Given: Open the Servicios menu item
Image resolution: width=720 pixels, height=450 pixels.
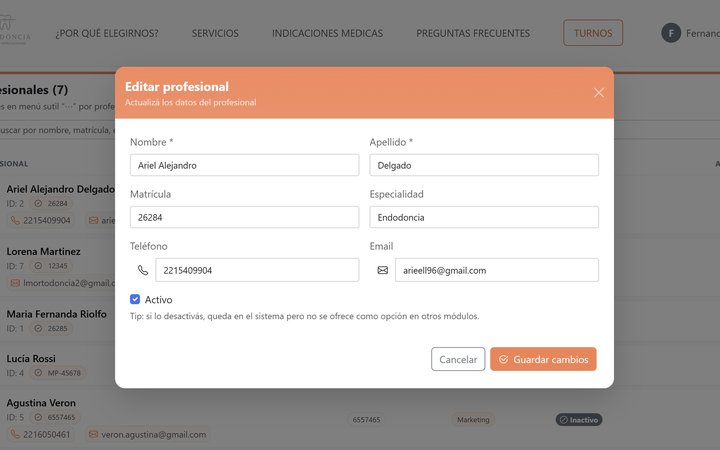Looking at the screenshot, I should click(215, 33).
